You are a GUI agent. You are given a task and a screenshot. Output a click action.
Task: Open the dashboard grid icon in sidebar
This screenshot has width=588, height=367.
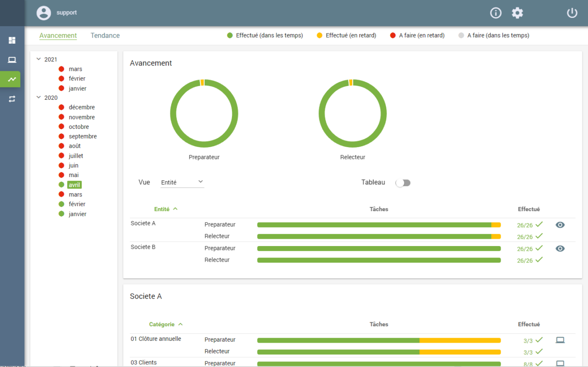coord(12,40)
